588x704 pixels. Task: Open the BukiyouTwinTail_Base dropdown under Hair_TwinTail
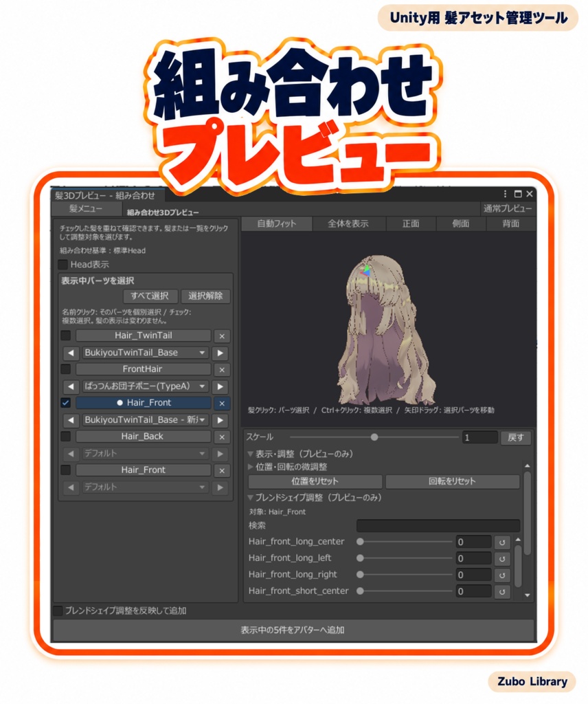tap(145, 353)
